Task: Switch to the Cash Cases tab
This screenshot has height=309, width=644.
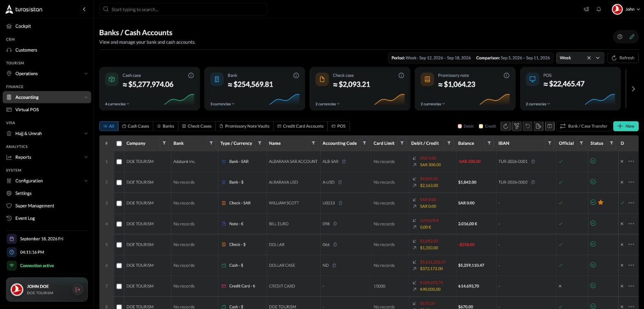Action: [x=136, y=126]
